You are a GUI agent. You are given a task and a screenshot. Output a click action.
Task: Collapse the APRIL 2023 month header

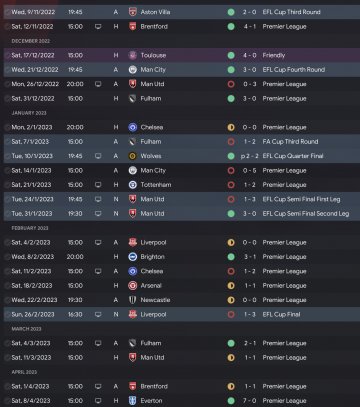pos(24,372)
